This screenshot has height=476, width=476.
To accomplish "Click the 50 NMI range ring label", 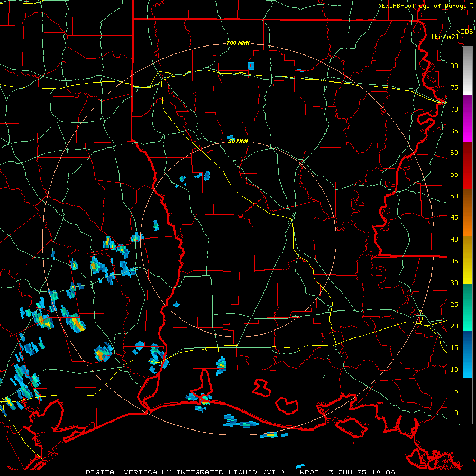I will [x=238, y=141].
